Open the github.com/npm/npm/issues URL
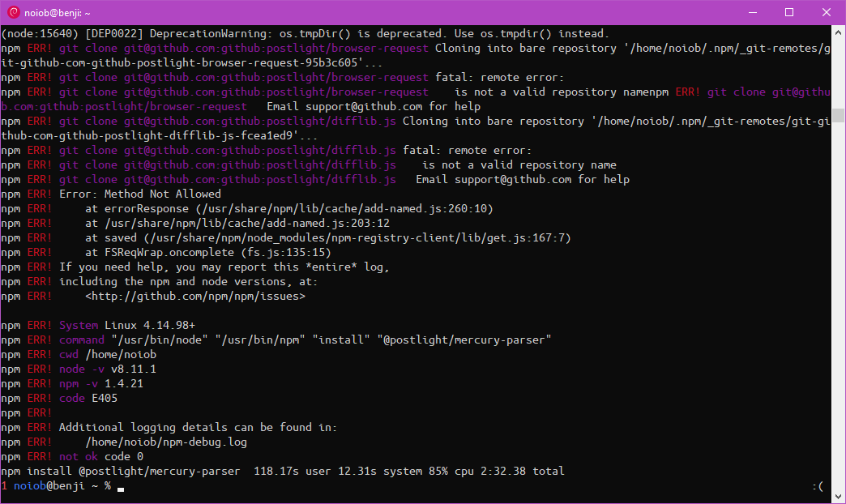 tap(195, 297)
